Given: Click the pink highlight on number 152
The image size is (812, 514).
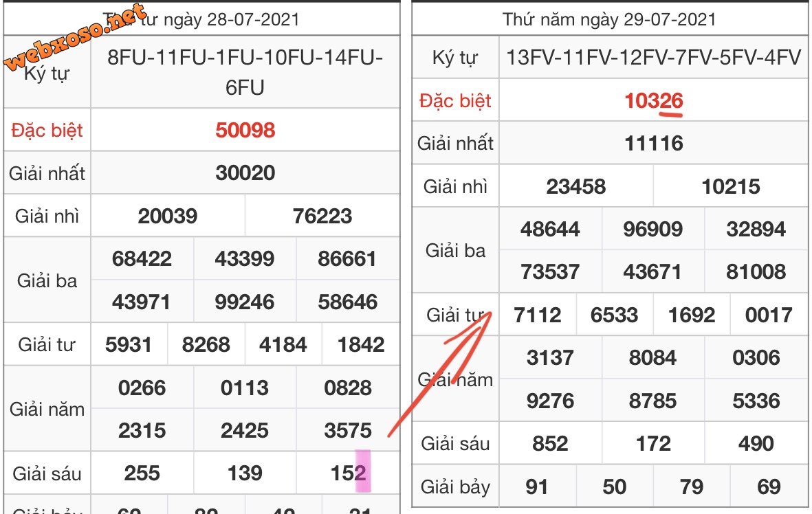Looking at the screenshot, I should [x=362, y=471].
